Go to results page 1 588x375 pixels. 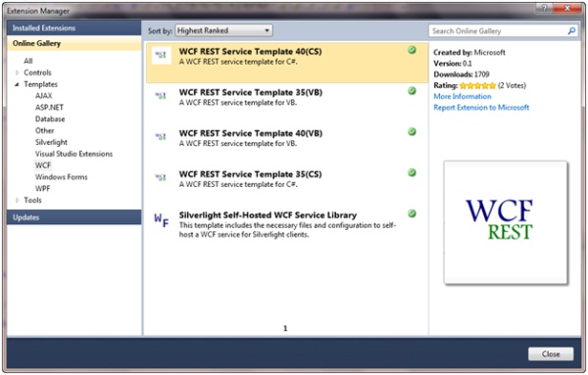coord(285,329)
